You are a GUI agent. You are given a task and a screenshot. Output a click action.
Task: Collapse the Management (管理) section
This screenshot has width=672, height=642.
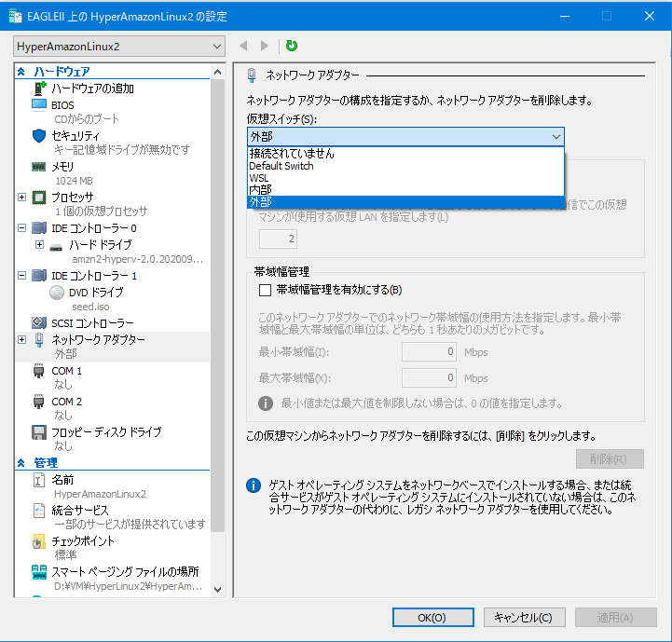[x=21, y=463]
